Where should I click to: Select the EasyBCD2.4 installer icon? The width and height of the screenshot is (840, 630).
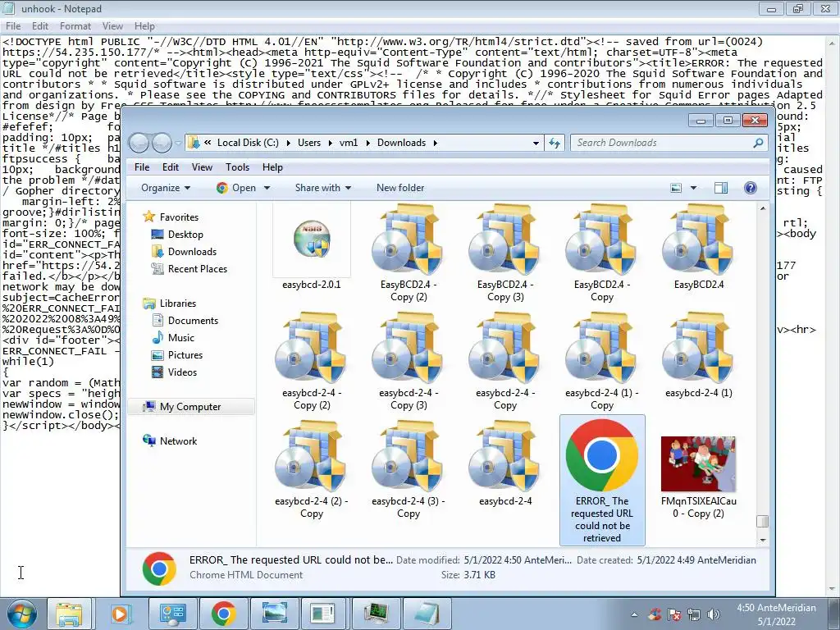pos(699,247)
